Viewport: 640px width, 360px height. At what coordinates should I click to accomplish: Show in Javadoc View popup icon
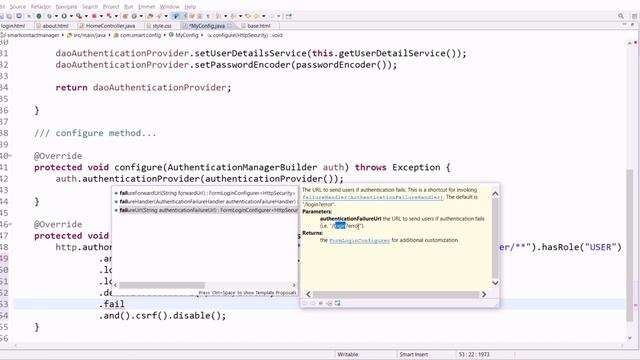coord(321,303)
